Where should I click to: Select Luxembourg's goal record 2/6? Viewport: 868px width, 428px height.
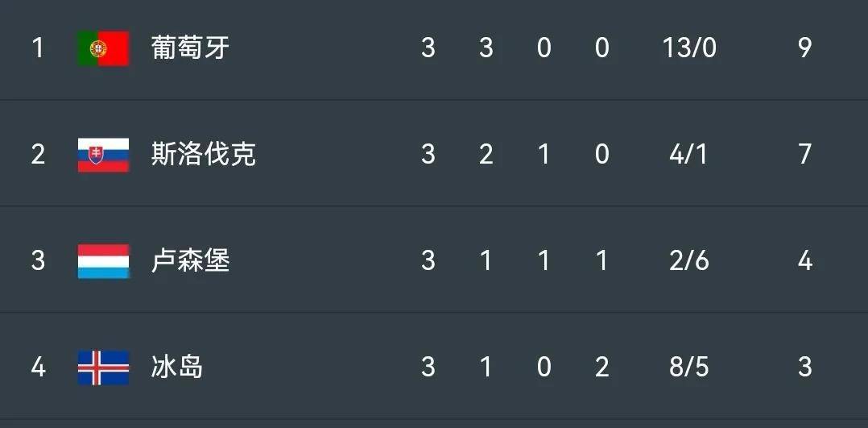(689, 261)
